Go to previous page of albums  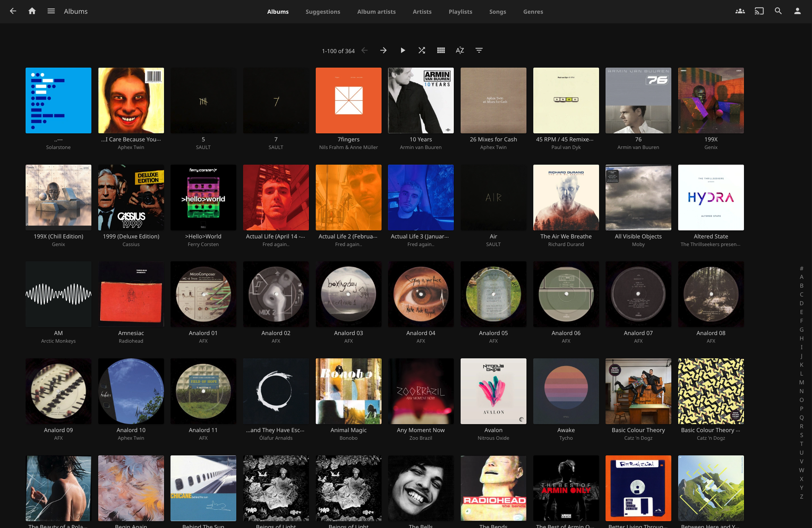point(365,50)
